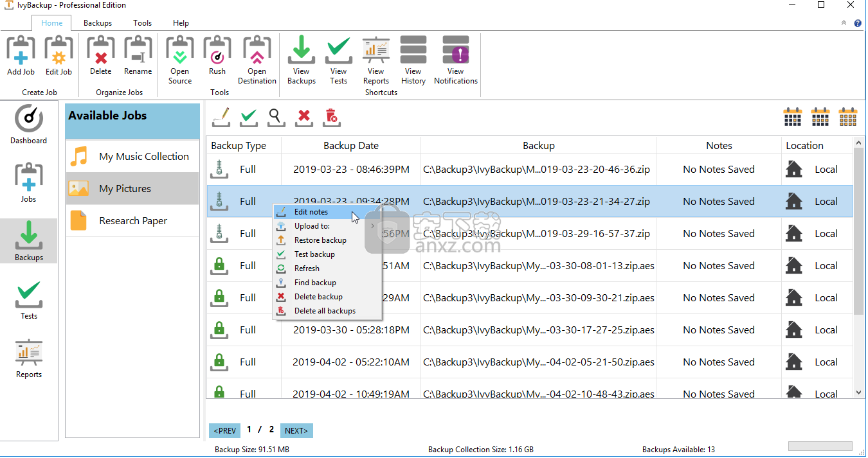Screen dimensions: 868x458
Task: Click the Location column header
Action: point(817,145)
